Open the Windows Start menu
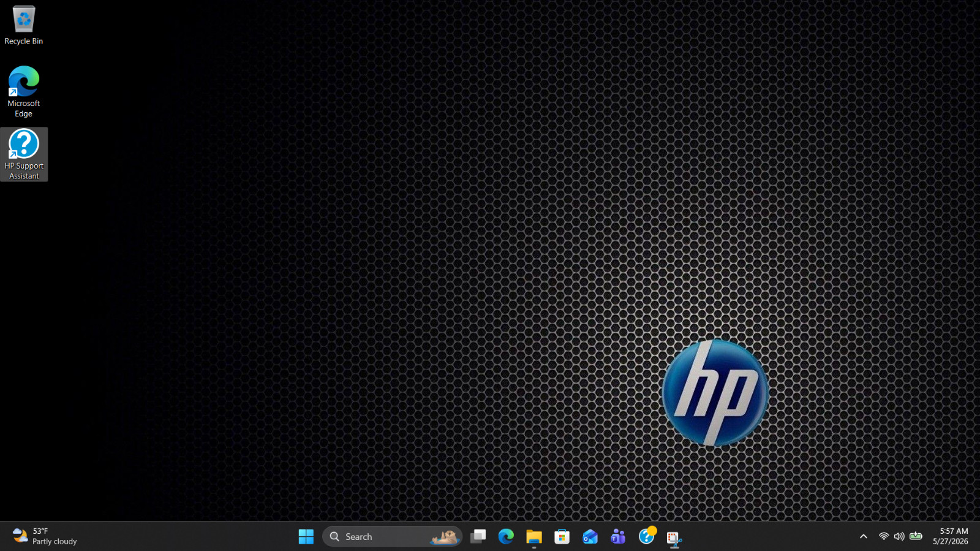Viewport: 980px width, 551px height. pos(306,536)
